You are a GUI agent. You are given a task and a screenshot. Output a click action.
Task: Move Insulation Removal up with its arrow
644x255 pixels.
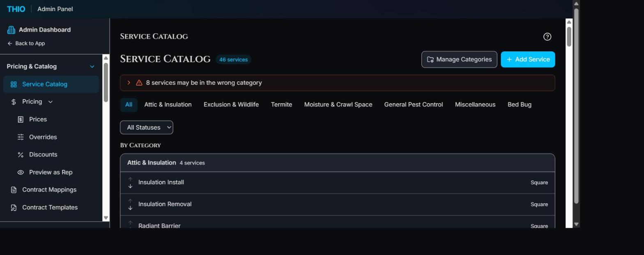130,201
